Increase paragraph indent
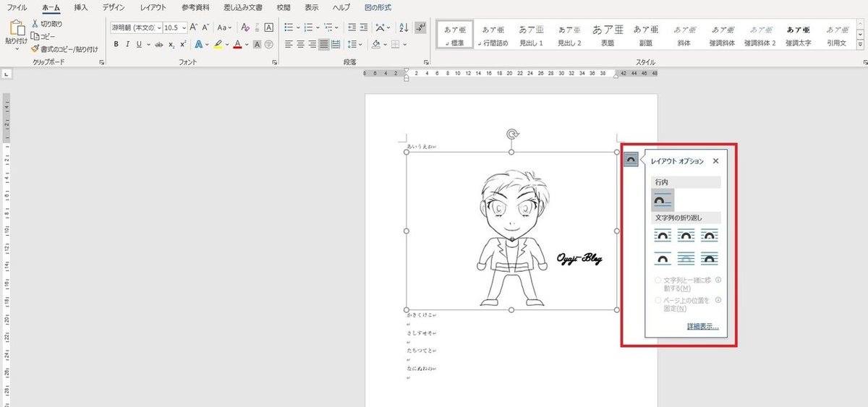The width and height of the screenshot is (868, 407). pyautogui.click(x=365, y=27)
